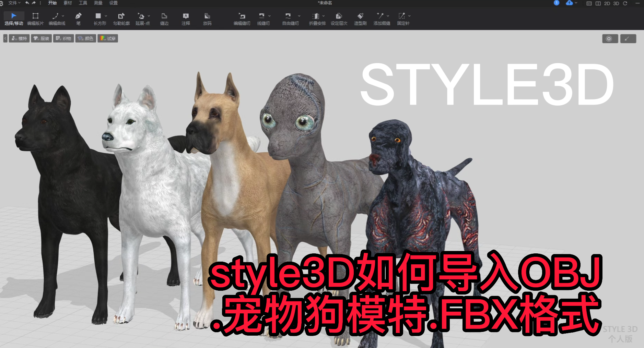The height and width of the screenshot is (348, 644).
Task: Redo the last undone action
Action: click(x=34, y=3)
